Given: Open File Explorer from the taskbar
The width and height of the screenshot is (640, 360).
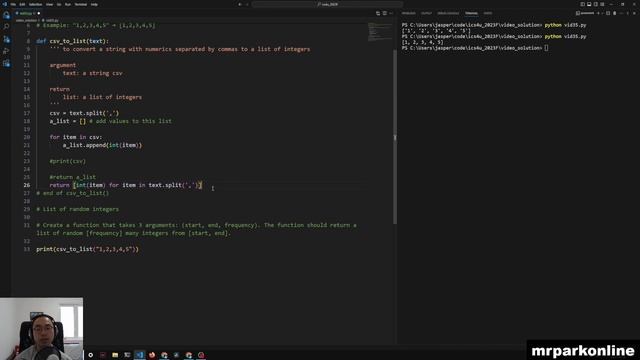Looking at the screenshot, I should point(115,355).
